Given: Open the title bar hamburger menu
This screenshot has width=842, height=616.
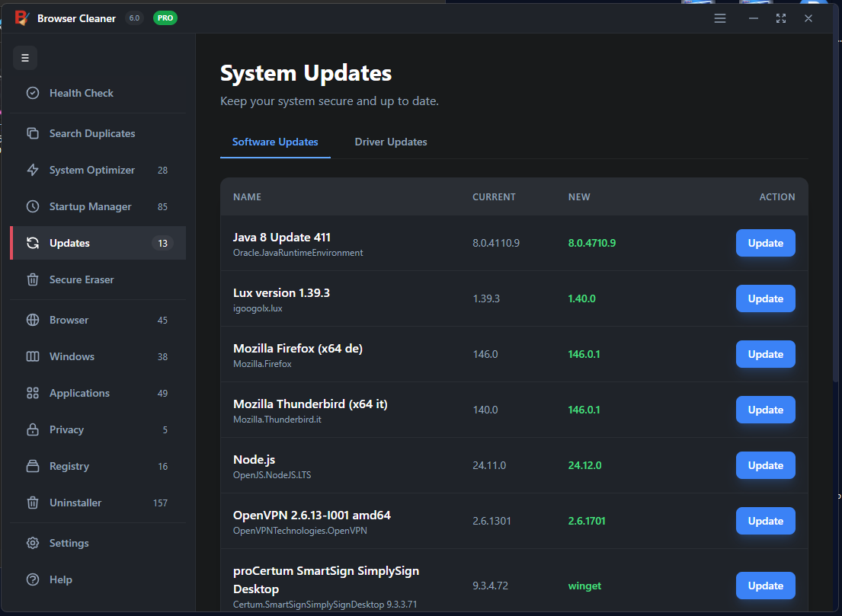Looking at the screenshot, I should click(x=720, y=18).
